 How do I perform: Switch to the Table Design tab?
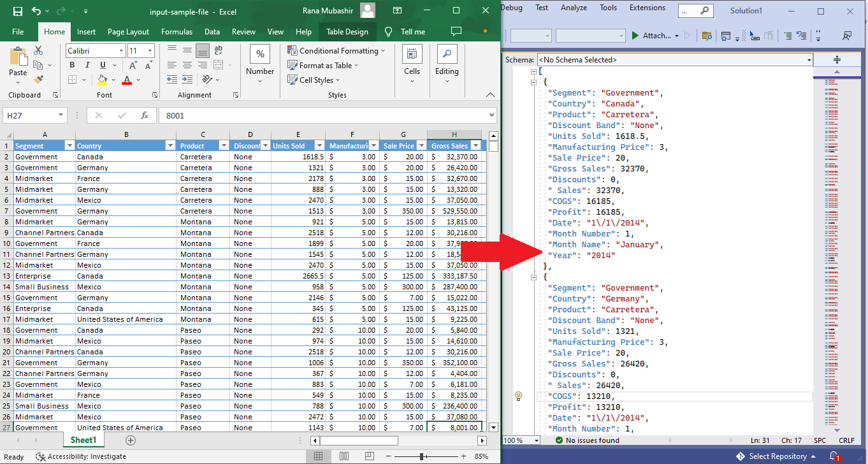click(x=347, y=32)
